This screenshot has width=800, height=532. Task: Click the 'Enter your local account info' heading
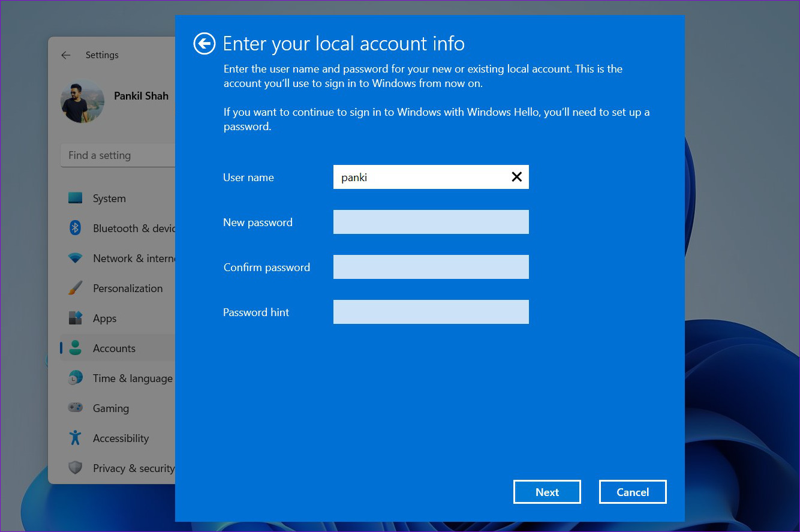344,44
